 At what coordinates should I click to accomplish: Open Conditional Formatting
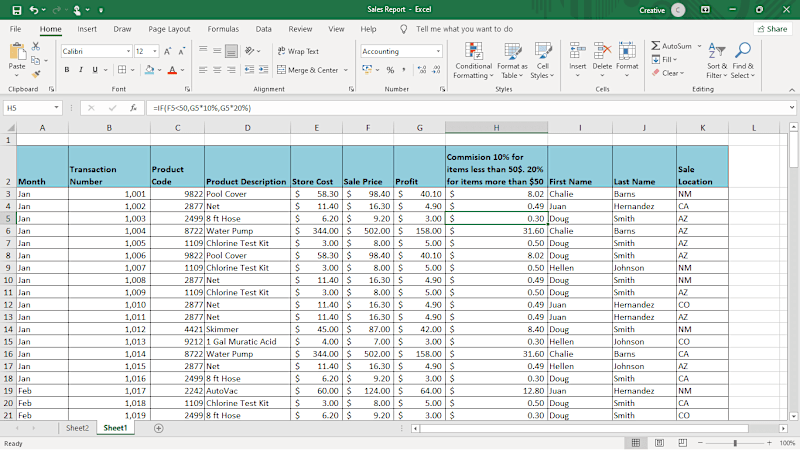473,61
